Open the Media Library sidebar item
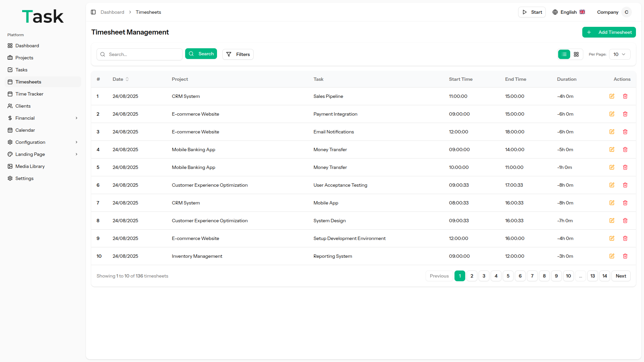 (x=30, y=166)
